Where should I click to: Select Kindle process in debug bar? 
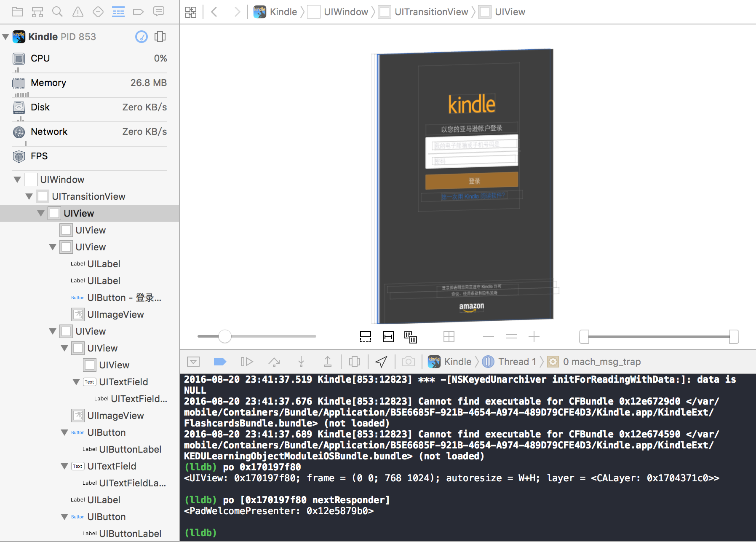pos(450,362)
